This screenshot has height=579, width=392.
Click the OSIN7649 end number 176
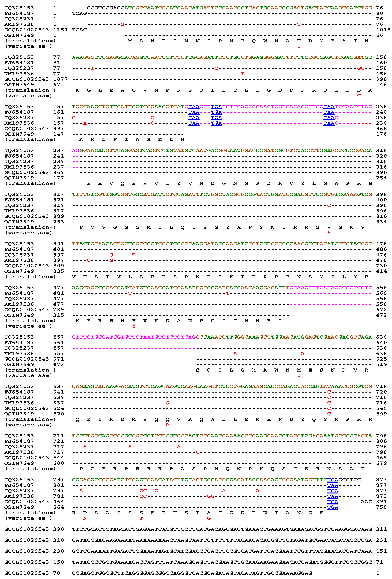(382, 134)
